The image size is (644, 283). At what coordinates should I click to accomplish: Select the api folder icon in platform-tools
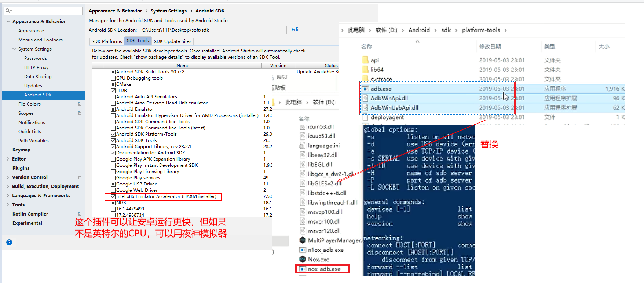365,60
